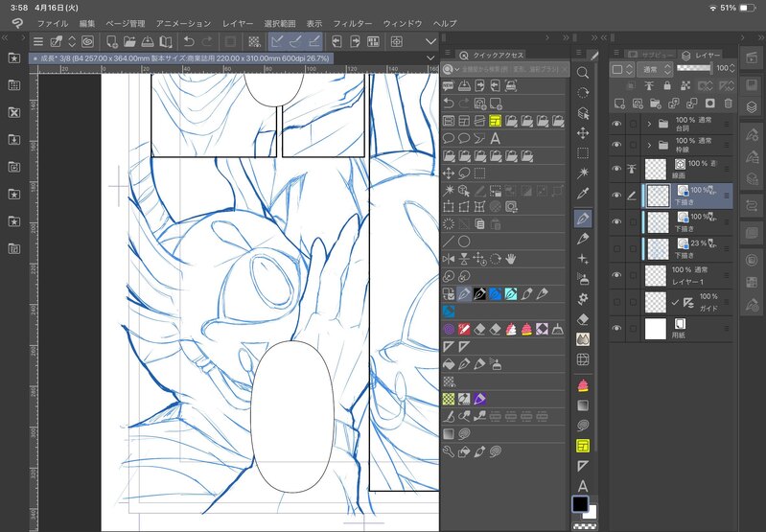Select the Zoom magnifier tool
This screenshot has height=532, width=766.
tap(583, 72)
